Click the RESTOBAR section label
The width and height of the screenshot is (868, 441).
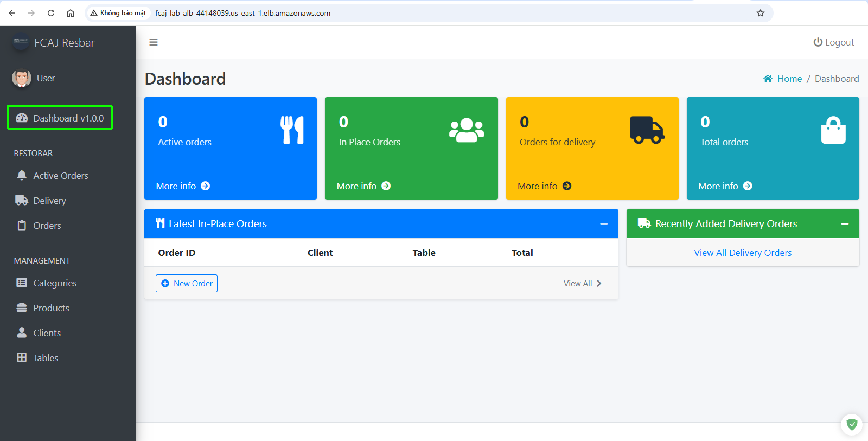pos(33,154)
